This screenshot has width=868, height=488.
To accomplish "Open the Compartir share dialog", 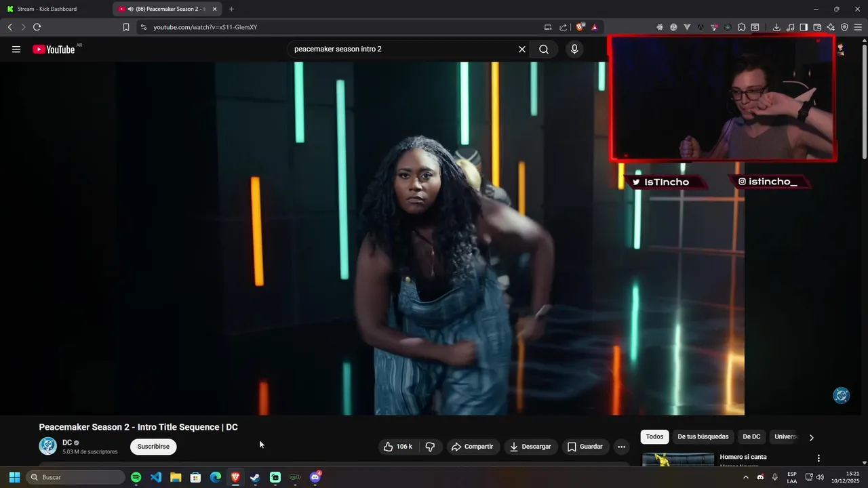I will [x=472, y=447].
